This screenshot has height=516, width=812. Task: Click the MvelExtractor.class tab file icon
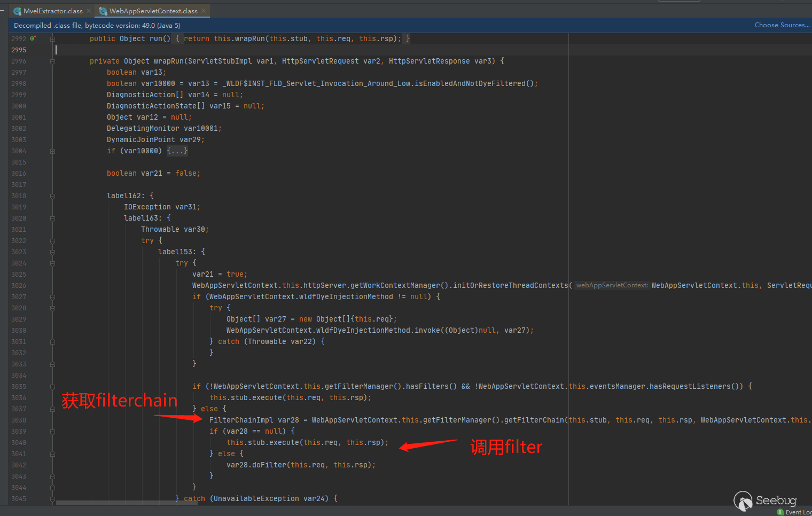(17, 11)
